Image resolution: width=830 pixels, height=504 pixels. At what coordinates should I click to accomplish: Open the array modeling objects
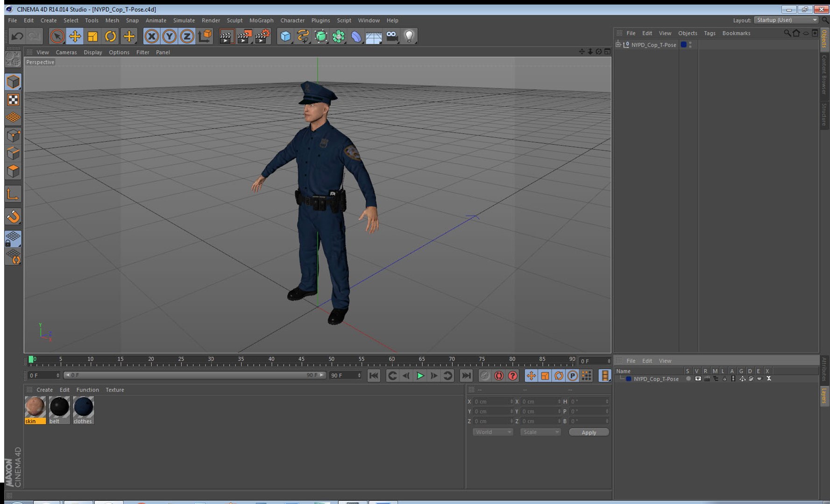point(338,36)
